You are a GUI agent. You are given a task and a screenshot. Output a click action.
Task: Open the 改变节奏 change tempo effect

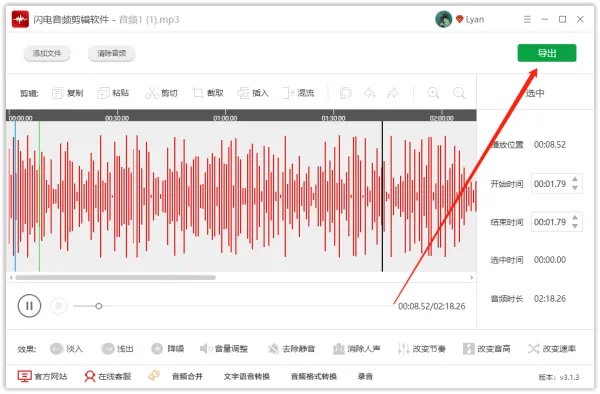point(421,348)
